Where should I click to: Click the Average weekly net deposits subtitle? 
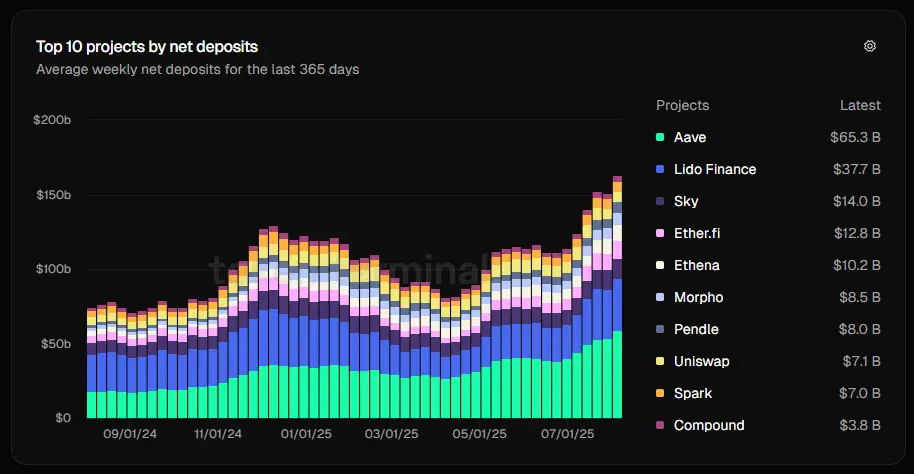[198, 69]
